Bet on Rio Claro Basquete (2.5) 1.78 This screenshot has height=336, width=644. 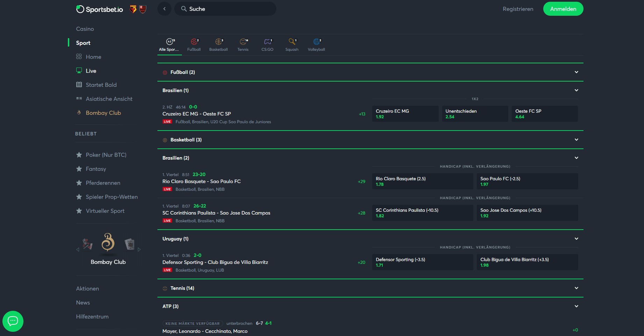point(423,181)
